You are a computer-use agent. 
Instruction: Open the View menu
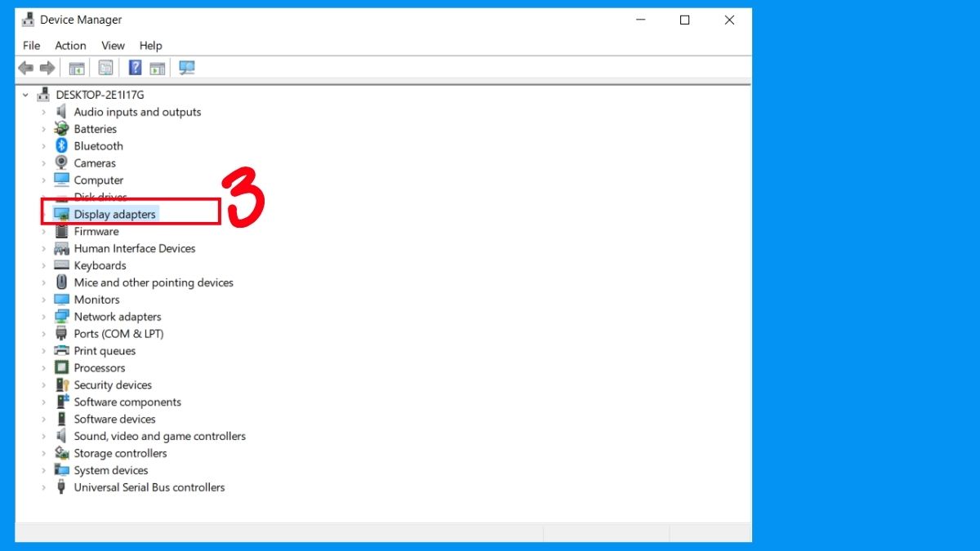coord(113,46)
